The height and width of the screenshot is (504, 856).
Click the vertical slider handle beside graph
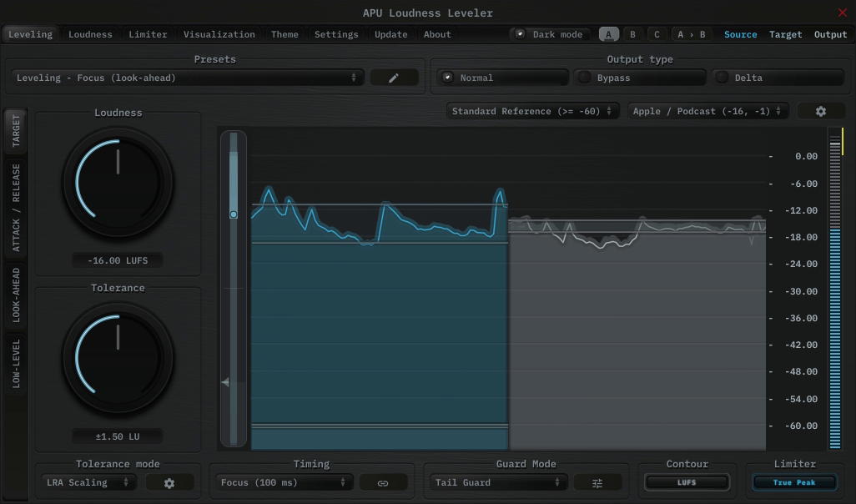pyautogui.click(x=234, y=214)
